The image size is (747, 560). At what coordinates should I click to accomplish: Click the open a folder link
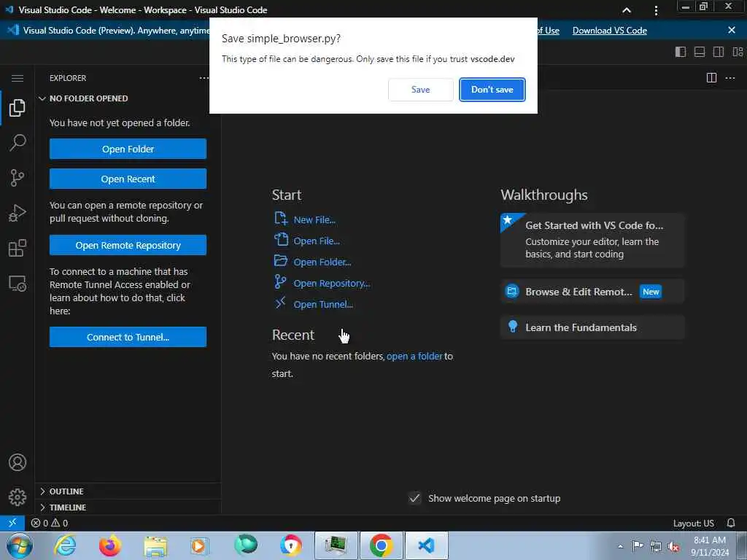(414, 356)
